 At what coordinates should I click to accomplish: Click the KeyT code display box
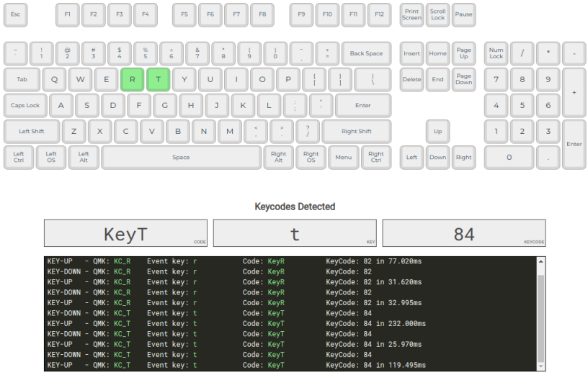point(125,234)
